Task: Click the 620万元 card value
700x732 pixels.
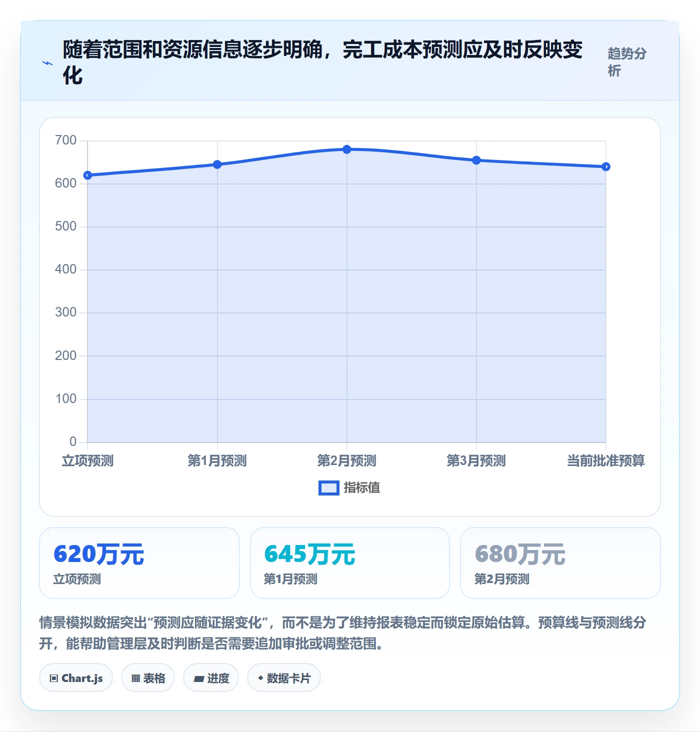Action: pos(99,554)
